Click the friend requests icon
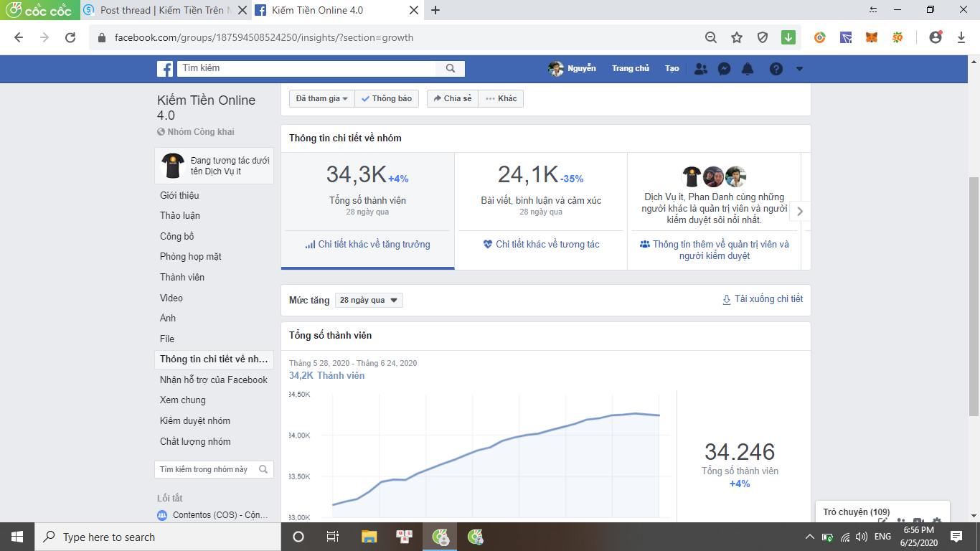This screenshot has height=551, width=980. pos(701,69)
